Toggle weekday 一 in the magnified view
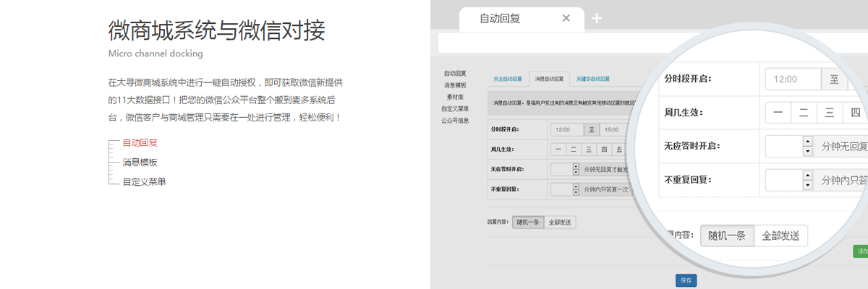868x289 pixels. (778, 113)
